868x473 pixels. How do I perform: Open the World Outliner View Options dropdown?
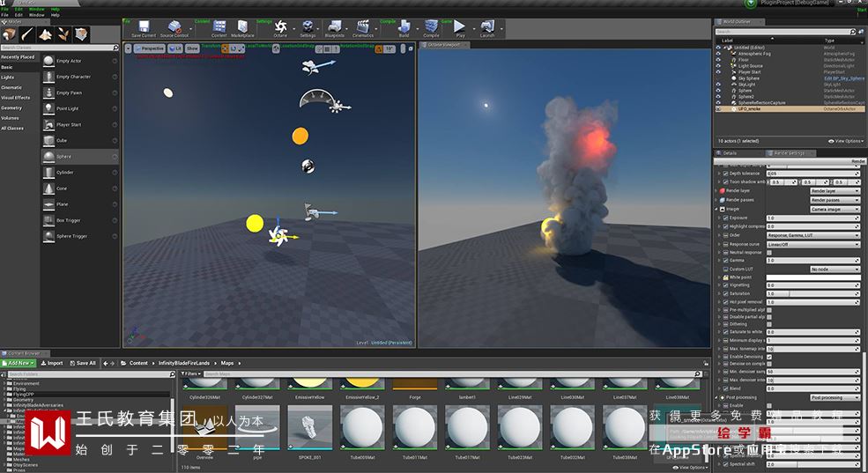pyautogui.click(x=846, y=141)
